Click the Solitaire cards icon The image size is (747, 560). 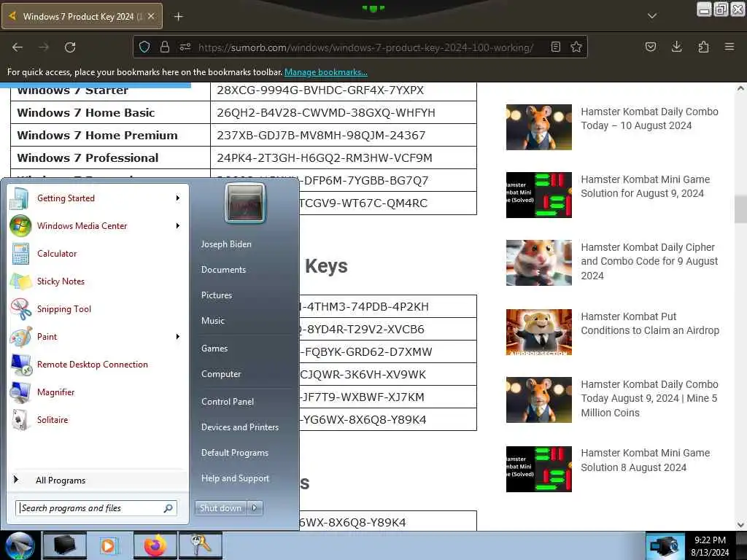pyautogui.click(x=21, y=420)
